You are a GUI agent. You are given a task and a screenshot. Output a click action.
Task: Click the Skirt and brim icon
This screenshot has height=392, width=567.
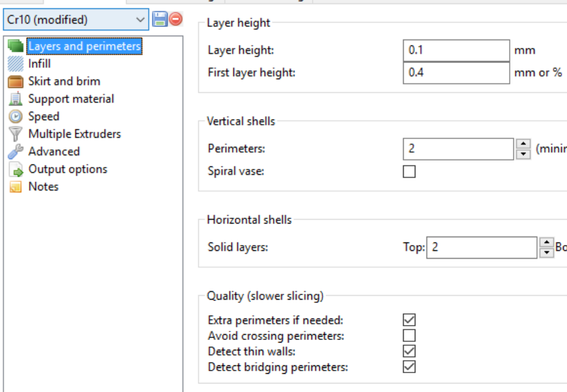coord(16,81)
